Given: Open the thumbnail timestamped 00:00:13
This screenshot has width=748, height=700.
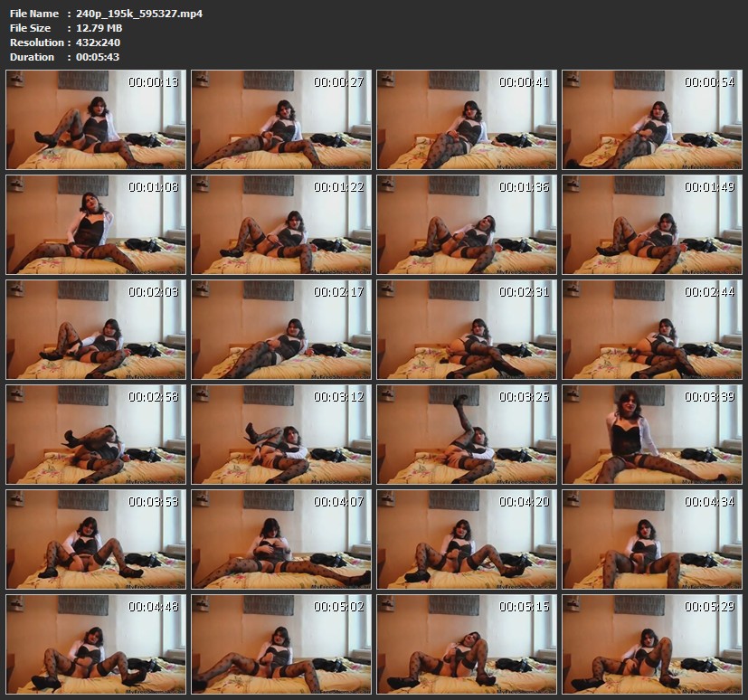Looking at the screenshot, I should point(96,119).
